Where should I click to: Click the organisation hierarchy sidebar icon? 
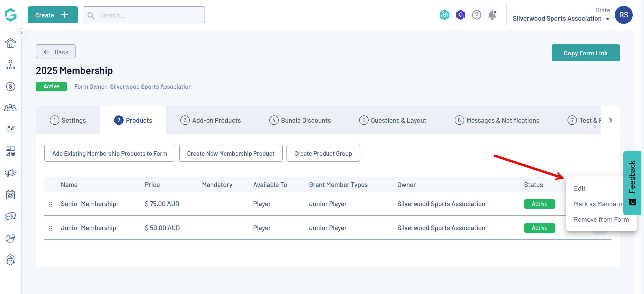tap(10, 65)
